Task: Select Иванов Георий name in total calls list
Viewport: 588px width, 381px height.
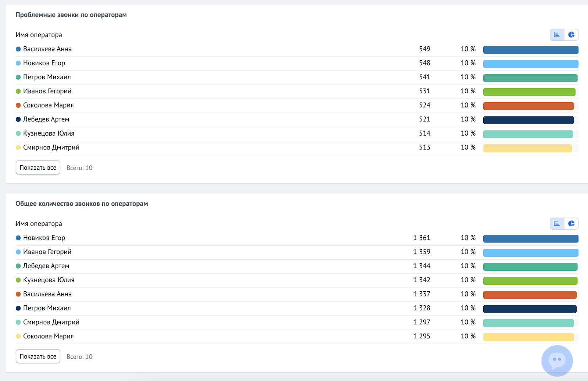Action: coord(47,252)
